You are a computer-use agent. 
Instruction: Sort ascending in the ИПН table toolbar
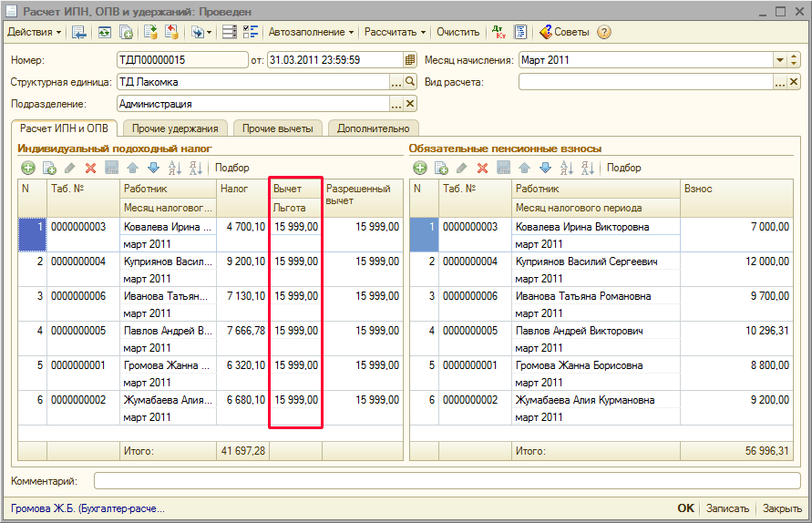174,168
